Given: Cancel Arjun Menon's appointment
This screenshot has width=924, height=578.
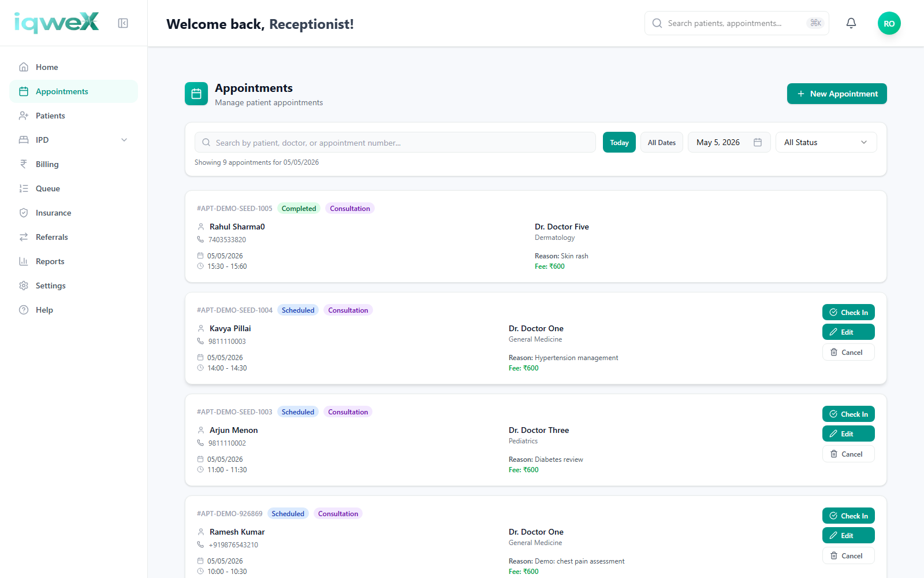Looking at the screenshot, I should click(848, 454).
